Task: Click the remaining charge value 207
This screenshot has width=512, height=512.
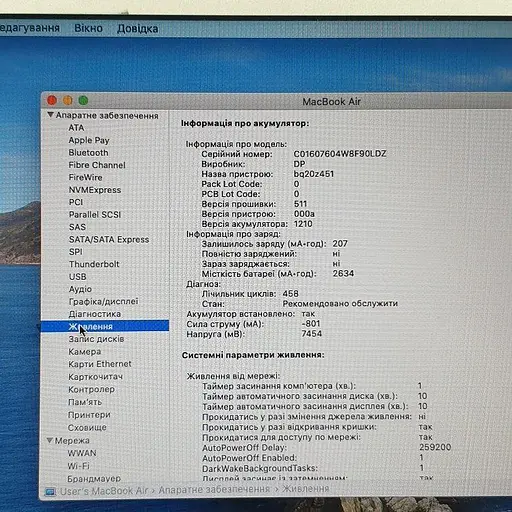Action: point(340,244)
